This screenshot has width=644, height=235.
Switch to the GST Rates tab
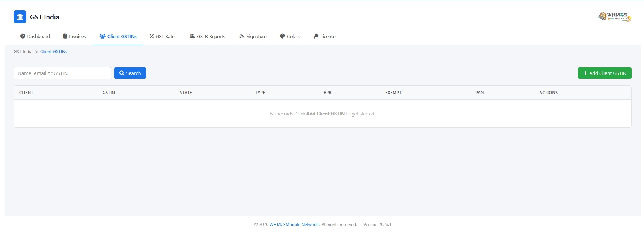pos(163,36)
